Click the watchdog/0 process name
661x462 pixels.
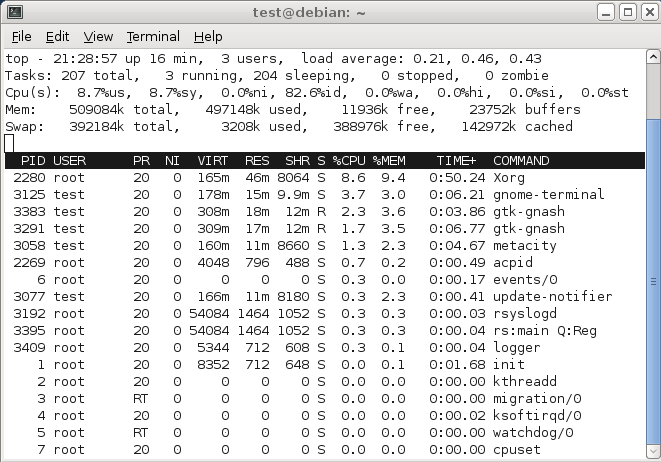pos(533,432)
